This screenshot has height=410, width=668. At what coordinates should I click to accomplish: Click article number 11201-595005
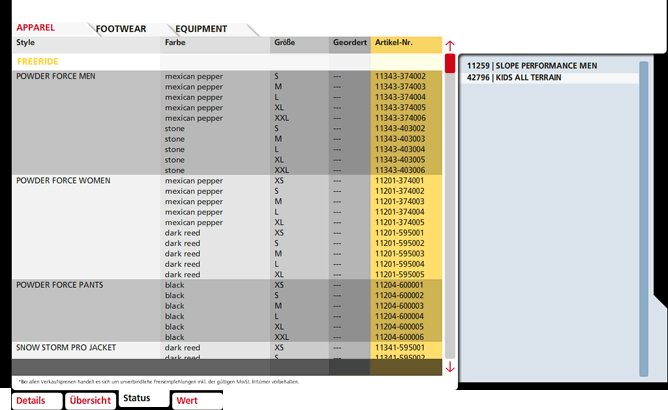[400, 274]
